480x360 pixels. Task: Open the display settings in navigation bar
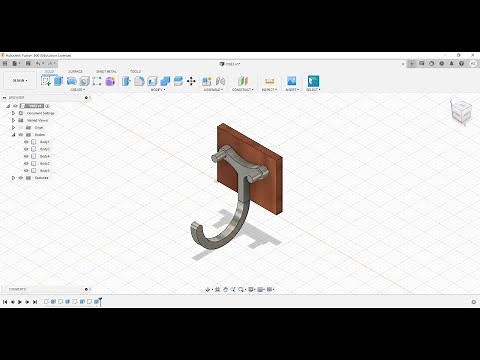[252, 290]
